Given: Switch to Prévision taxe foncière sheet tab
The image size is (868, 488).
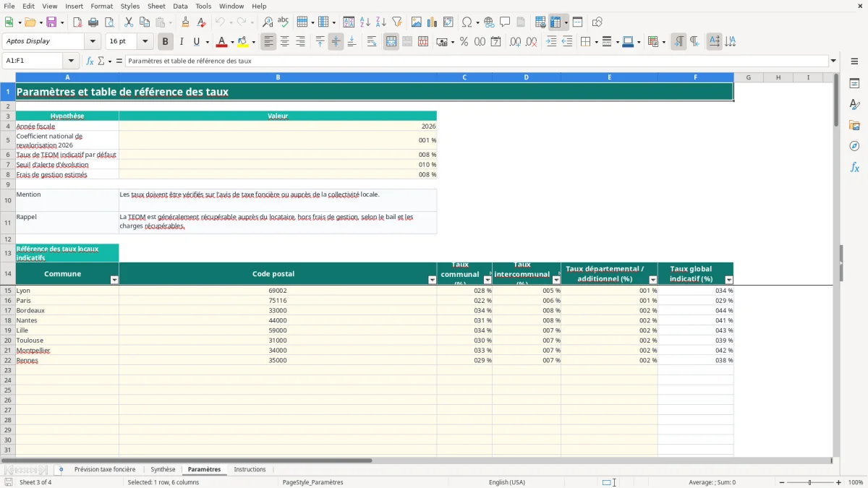Looking at the screenshot, I should click(x=105, y=469).
